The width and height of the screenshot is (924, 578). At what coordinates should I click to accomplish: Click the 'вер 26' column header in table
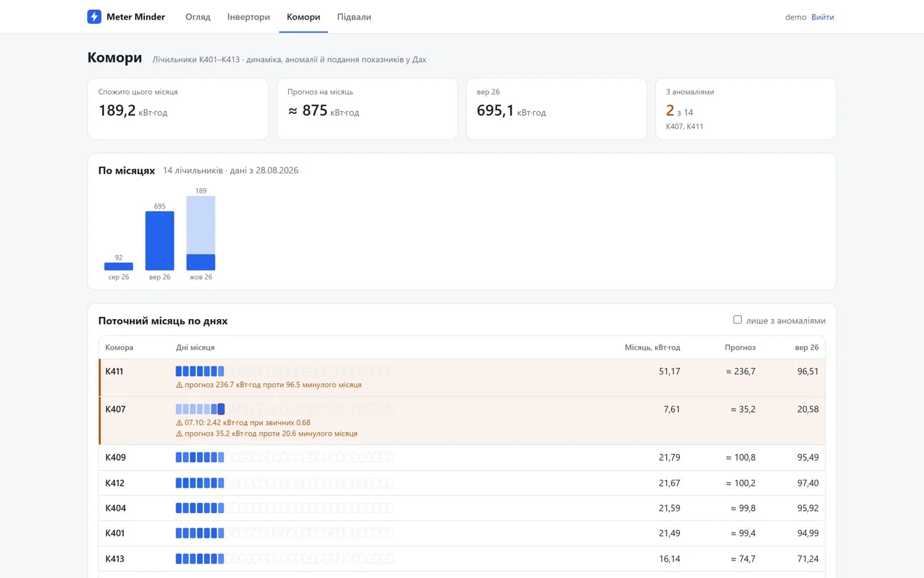click(x=807, y=347)
